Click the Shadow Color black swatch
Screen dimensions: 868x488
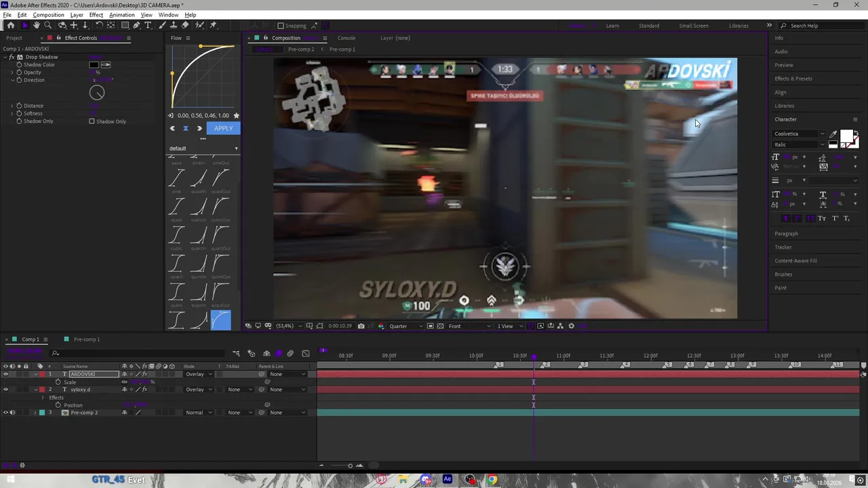point(94,64)
